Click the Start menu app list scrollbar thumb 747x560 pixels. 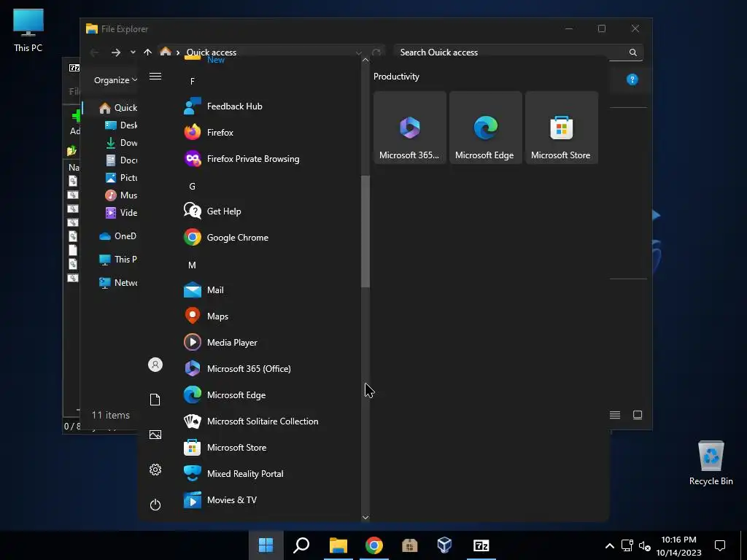pos(365,231)
